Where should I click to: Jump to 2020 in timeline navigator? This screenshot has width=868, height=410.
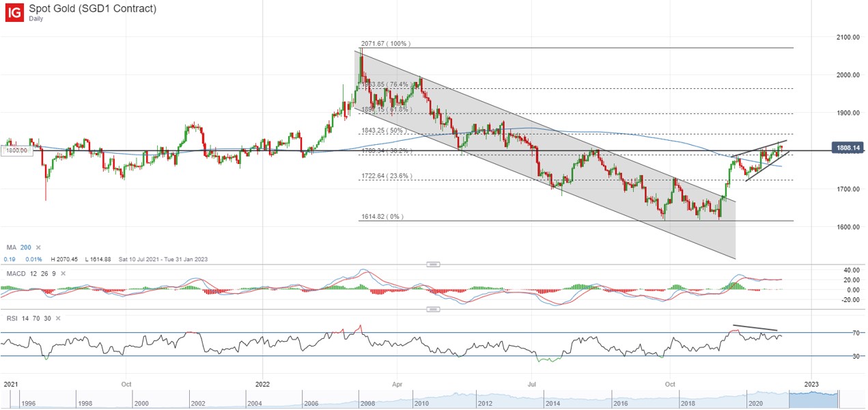(755, 402)
